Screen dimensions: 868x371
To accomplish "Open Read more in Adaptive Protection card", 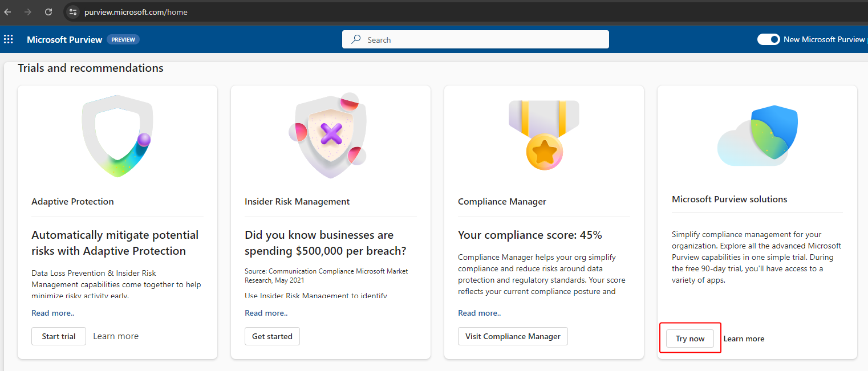I will click(53, 313).
